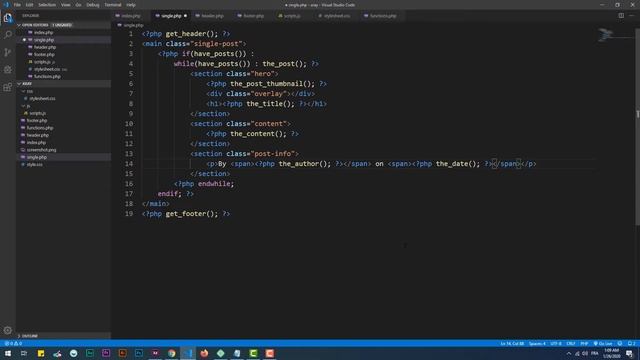Click CRLF end-of-line setting
Viewport: 640px width, 360px height.
(x=571, y=344)
